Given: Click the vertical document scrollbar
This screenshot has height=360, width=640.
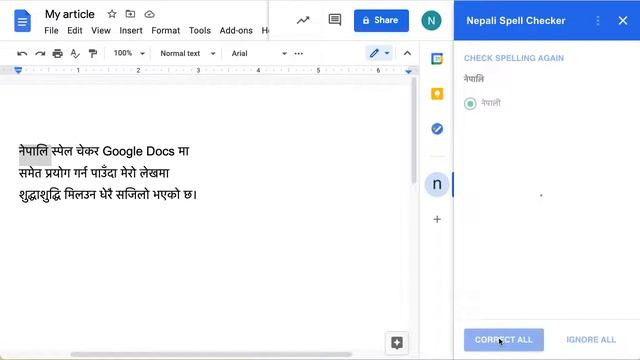Looking at the screenshot, I should (x=414, y=131).
